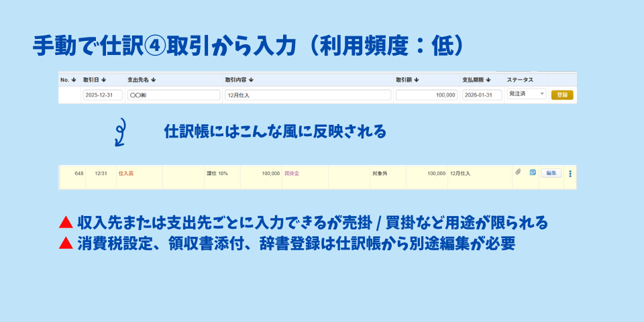Sort the 支払期限 column header

[477, 80]
